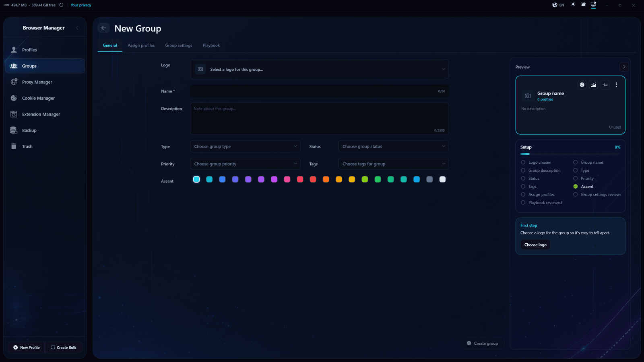Switch to light theme sun icon

click(573, 4)
